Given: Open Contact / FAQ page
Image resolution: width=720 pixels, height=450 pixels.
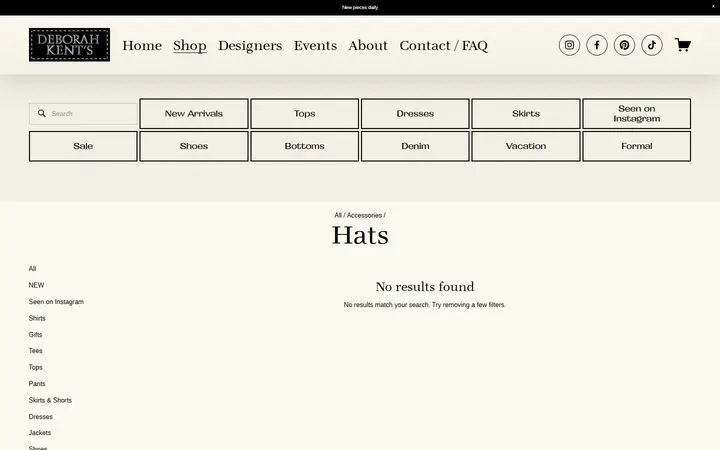Looking at the screenshot, I should pos(444,45).
